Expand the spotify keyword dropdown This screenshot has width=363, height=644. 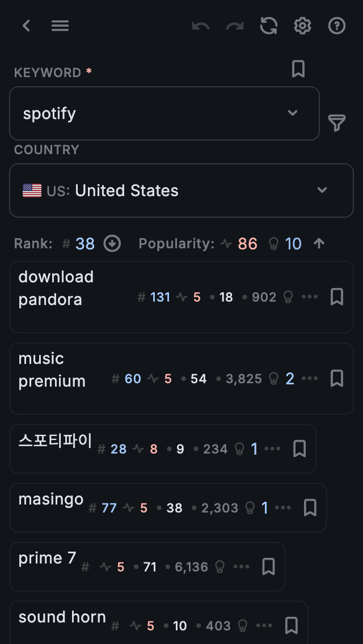(293, 113)
